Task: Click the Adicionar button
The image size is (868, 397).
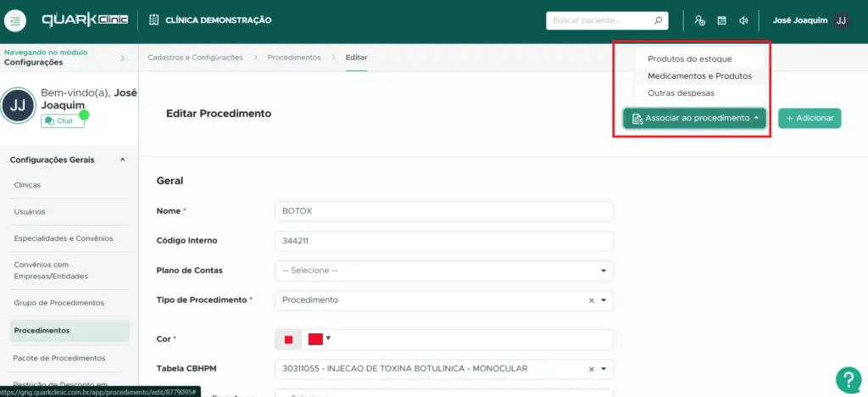Action: tap(810, 119)
